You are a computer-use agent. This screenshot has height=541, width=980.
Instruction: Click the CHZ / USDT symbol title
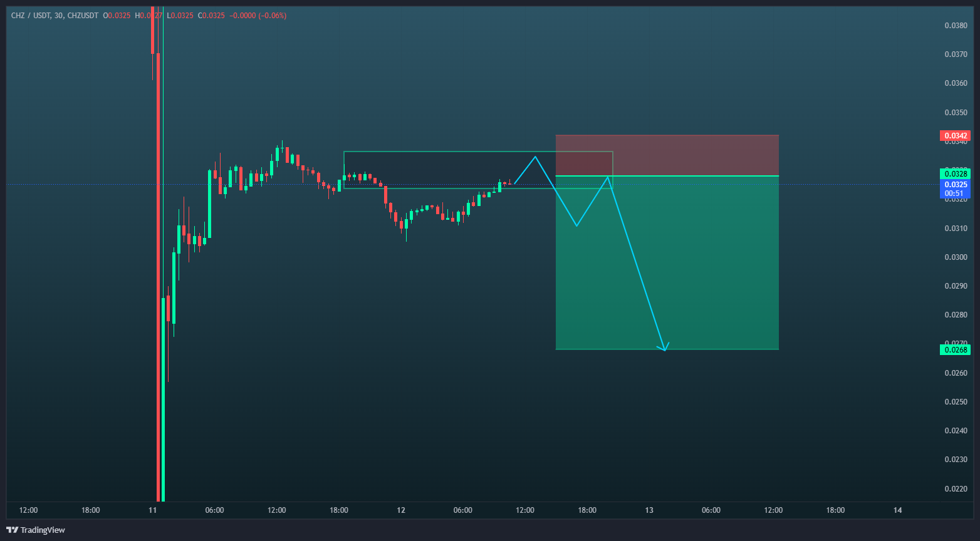click(x=30, y=16)
